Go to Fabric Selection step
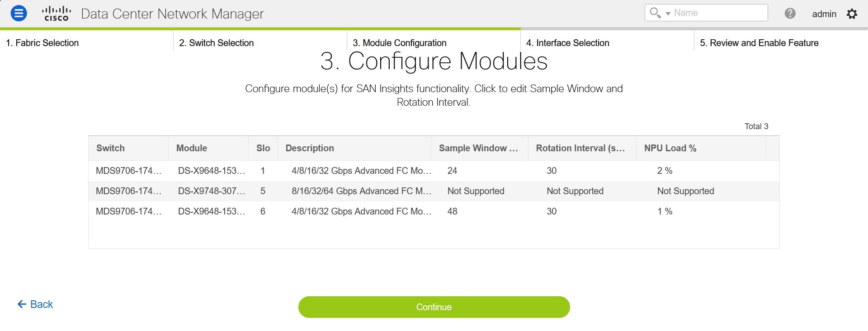Viewport: 868px width, 331px height. tap(42, 43)
